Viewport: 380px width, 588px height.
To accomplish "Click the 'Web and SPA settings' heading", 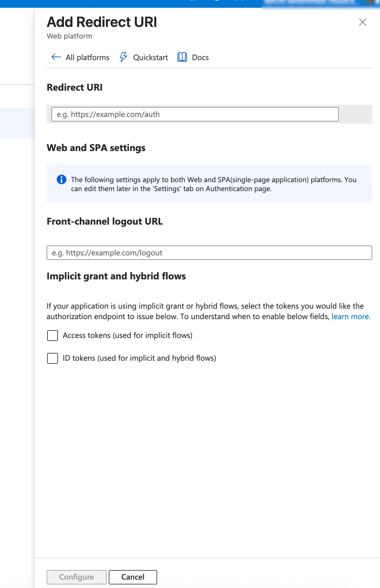I will [96, 148].
